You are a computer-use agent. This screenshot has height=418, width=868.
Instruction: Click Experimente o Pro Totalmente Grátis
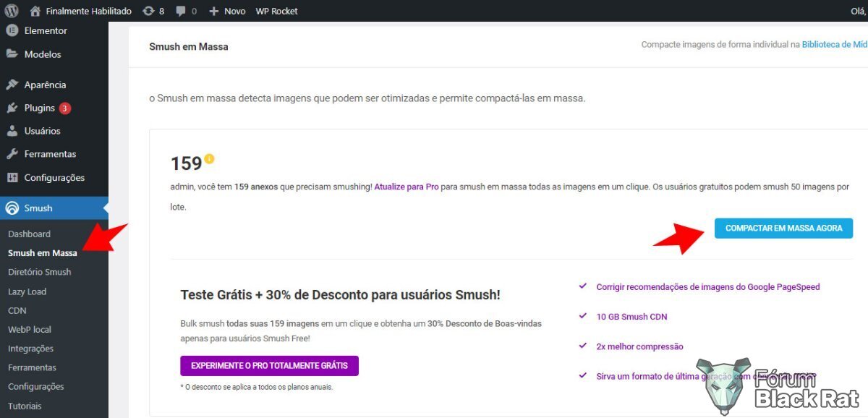click(269, 365)
